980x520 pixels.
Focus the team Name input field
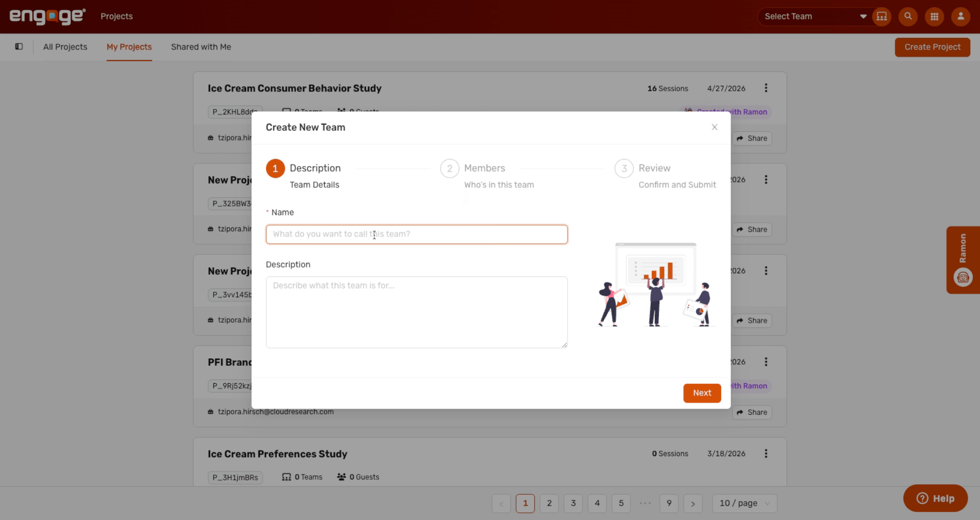click(x=416, y=234)
